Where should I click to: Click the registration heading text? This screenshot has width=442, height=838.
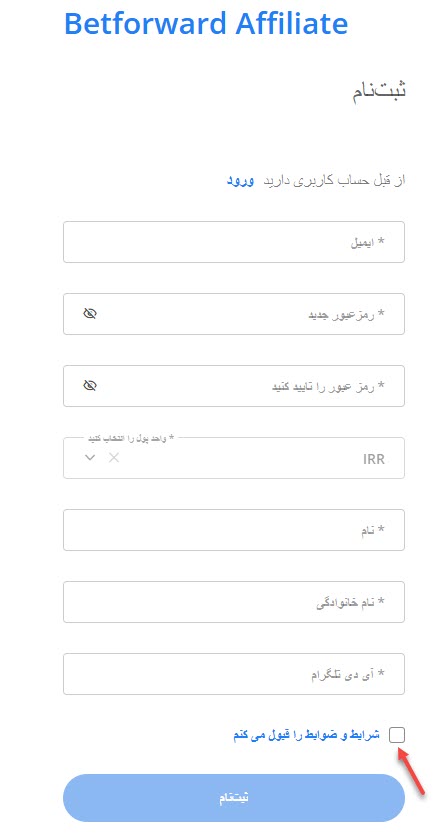(379, 90)
